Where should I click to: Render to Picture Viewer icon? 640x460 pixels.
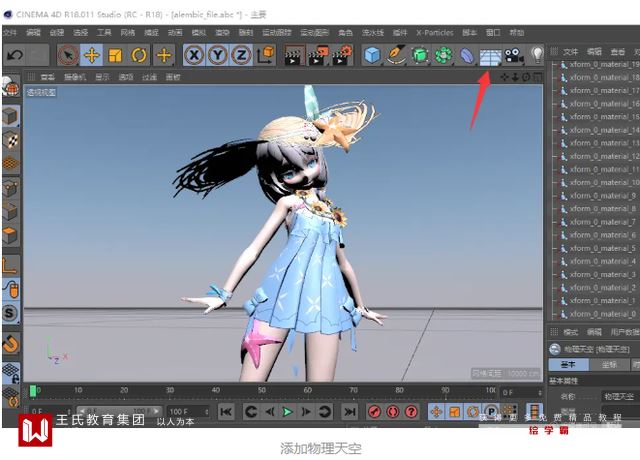click(x=318, y=55)
